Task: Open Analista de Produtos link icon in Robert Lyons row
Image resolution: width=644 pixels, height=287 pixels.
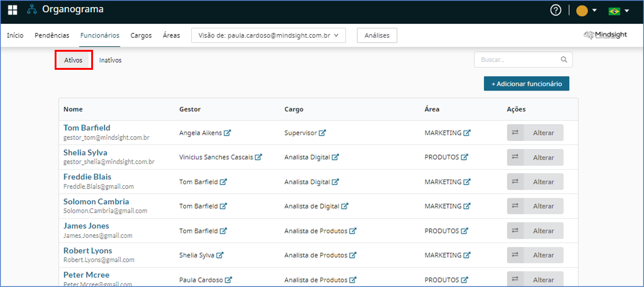Action: (353, 255)
